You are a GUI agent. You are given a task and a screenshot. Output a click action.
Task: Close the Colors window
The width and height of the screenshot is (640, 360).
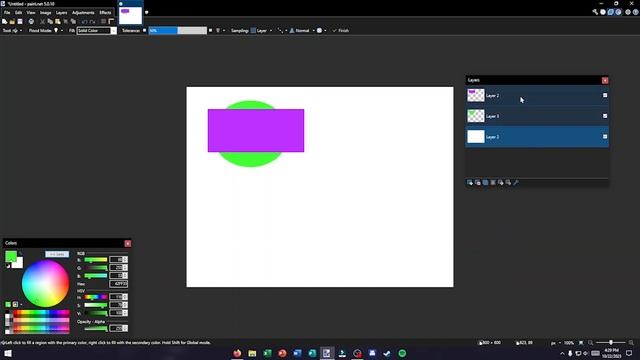click(128, 243)
